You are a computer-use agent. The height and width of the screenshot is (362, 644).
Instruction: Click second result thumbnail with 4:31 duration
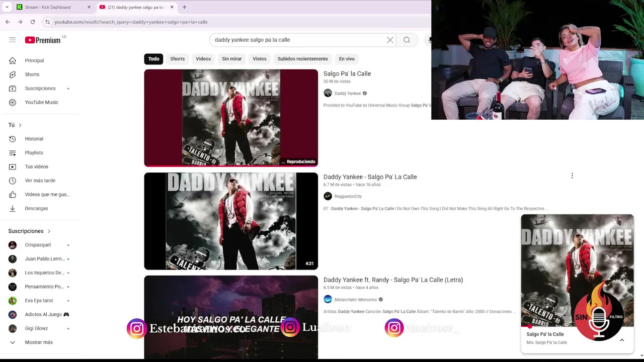click(x=231, y=221)
